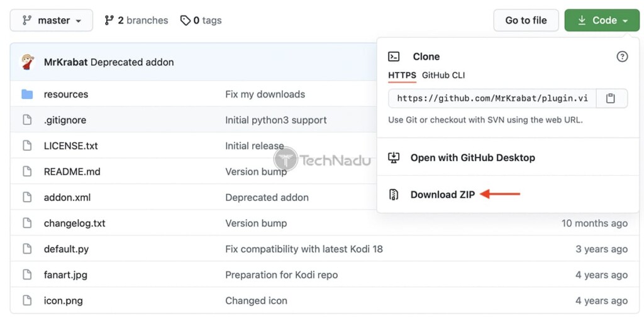Open the Deprecated addon commit in header row
The height and width of the screenshot is (318, 644).
point(132,62)
